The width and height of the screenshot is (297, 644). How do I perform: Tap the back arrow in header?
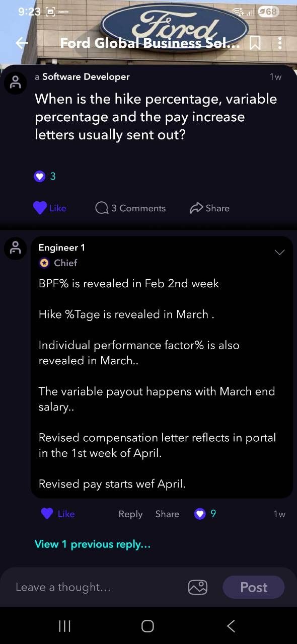pyautogui.click(x=22, y=43)
